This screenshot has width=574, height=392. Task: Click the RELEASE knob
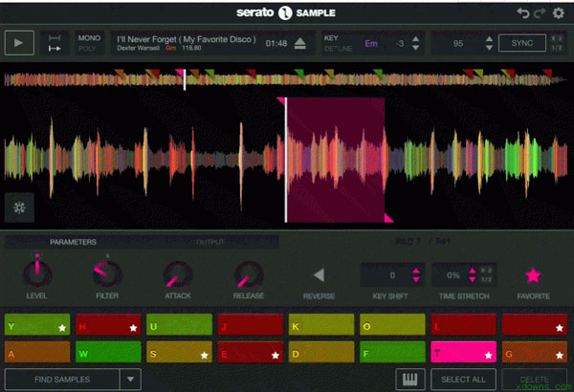(x=249, y=274)
